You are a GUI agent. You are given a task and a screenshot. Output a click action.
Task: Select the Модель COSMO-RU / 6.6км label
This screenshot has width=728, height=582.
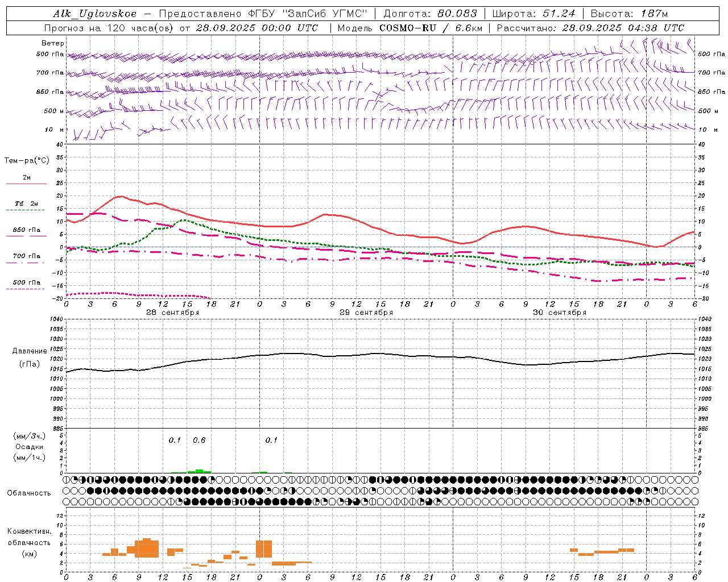[409, 28]
